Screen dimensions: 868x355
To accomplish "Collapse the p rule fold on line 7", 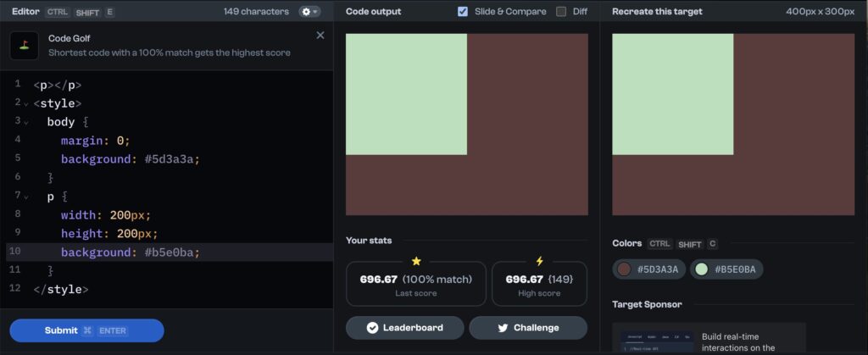I will (x=25, y=197).
